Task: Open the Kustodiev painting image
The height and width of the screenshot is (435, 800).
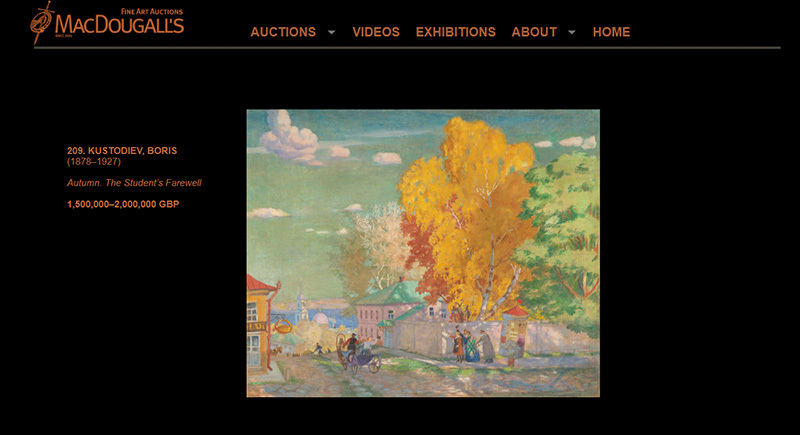Action: 423,253
